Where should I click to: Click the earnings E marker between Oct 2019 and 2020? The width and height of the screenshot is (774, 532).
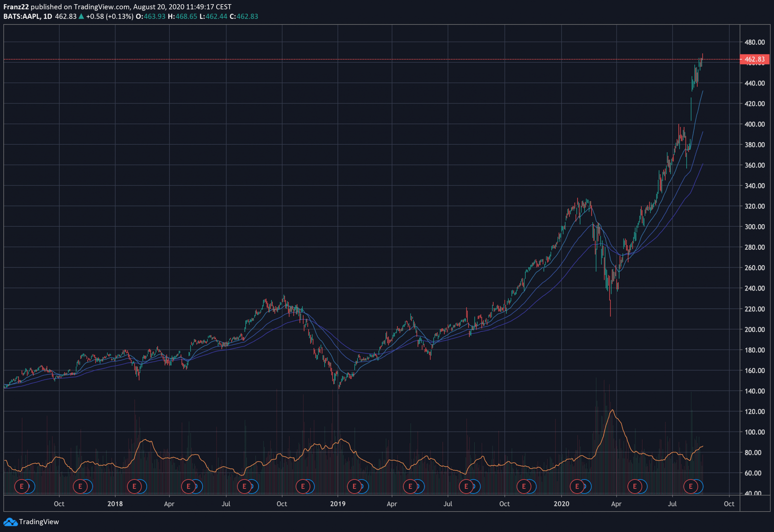click(523, 486)
